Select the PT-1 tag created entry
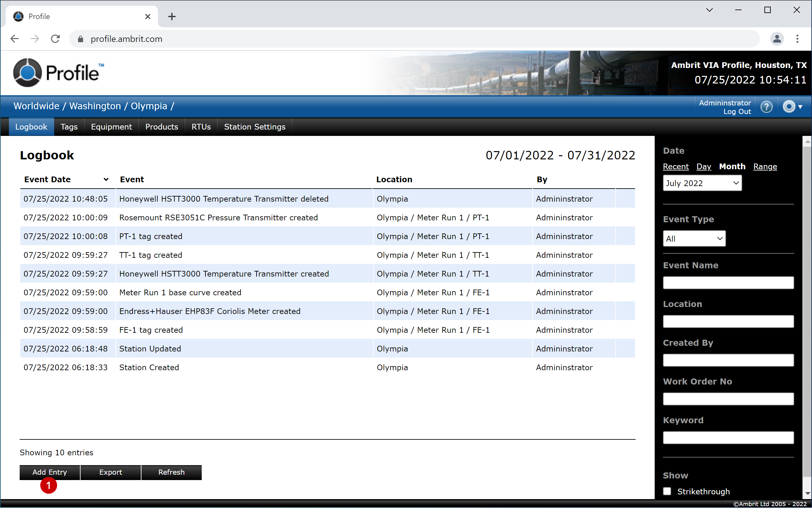This screenshot has height=508, width=812. [327, 236]
